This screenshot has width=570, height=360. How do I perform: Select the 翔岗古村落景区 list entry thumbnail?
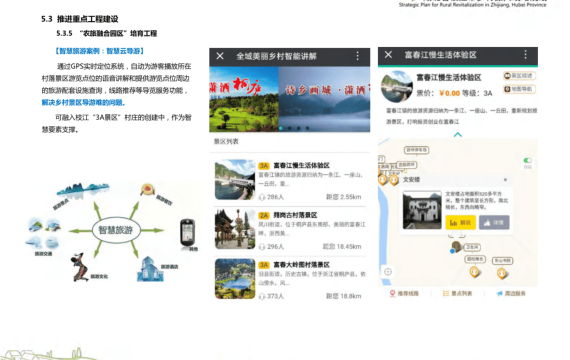[235, 229]
